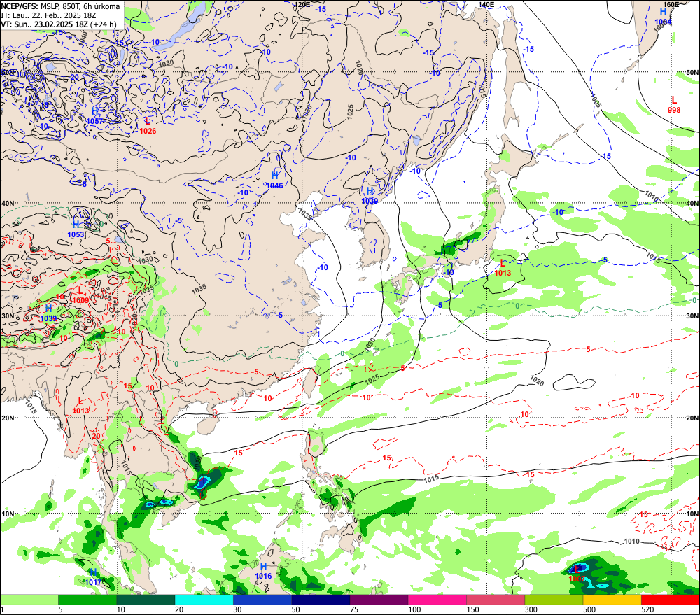Select the 10N label on the right edge
This screenshot has height=615, width=700.
(x=692, y=514)
